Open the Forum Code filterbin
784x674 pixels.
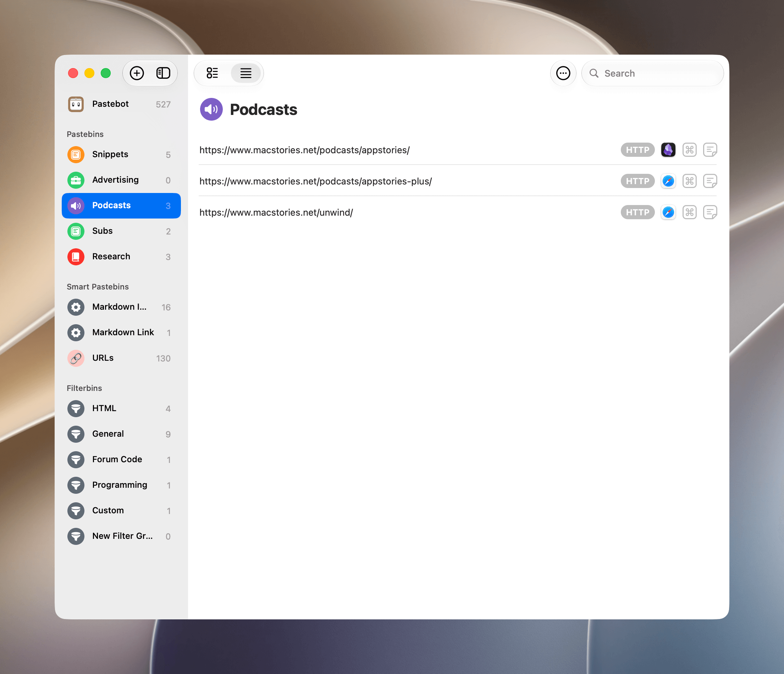click(x=121, y=459)
